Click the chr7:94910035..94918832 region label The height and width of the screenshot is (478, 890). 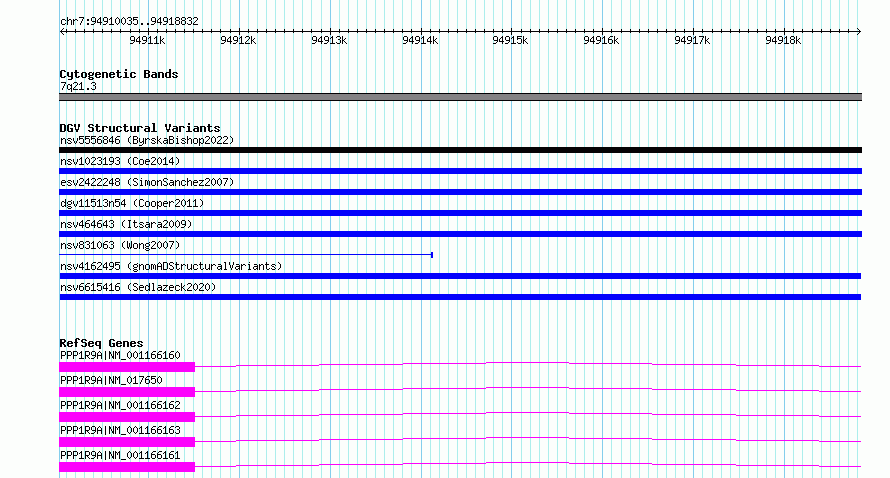click(x=129, y=21)
